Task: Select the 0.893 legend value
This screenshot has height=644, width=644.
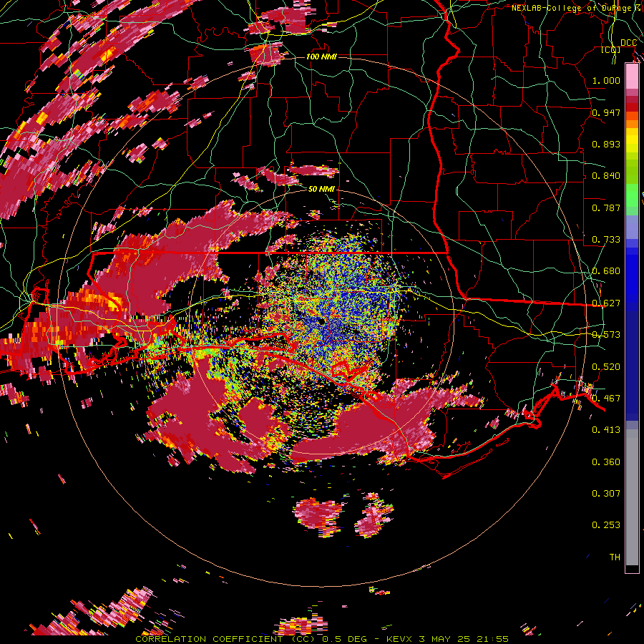Action: [606, 144]
